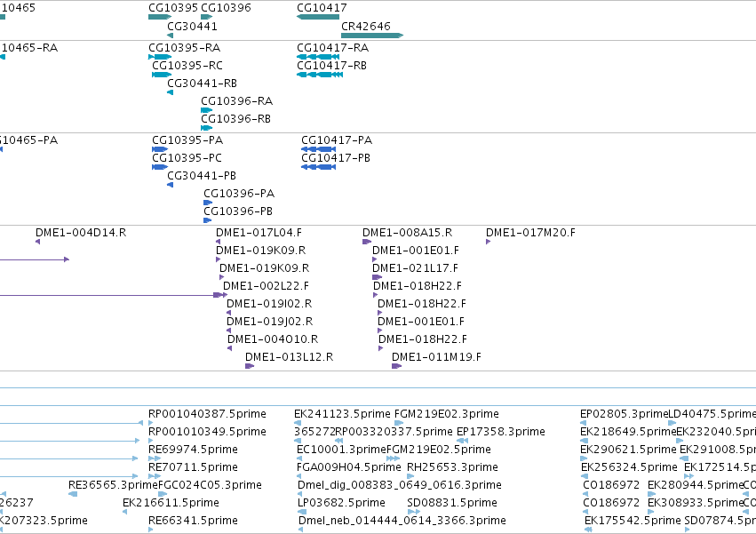
Task: Open protein CG30441-PB
Action: tap(202, 176)
